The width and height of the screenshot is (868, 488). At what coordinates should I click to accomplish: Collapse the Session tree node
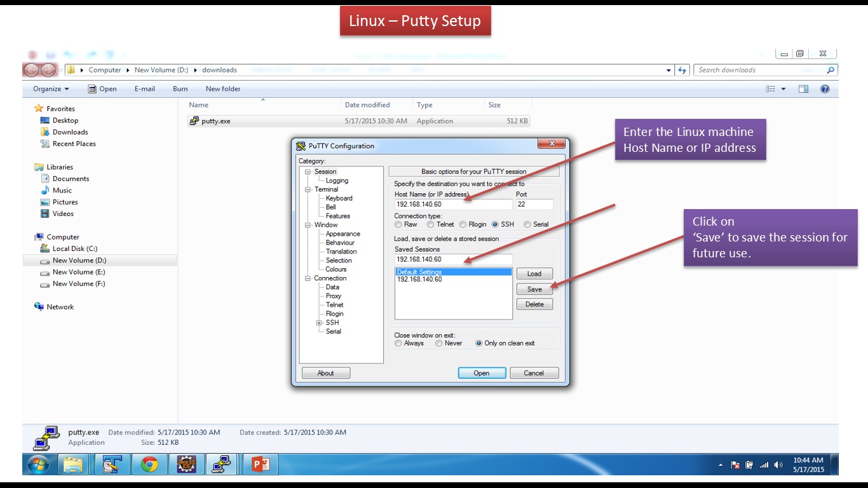coord(308,172)
